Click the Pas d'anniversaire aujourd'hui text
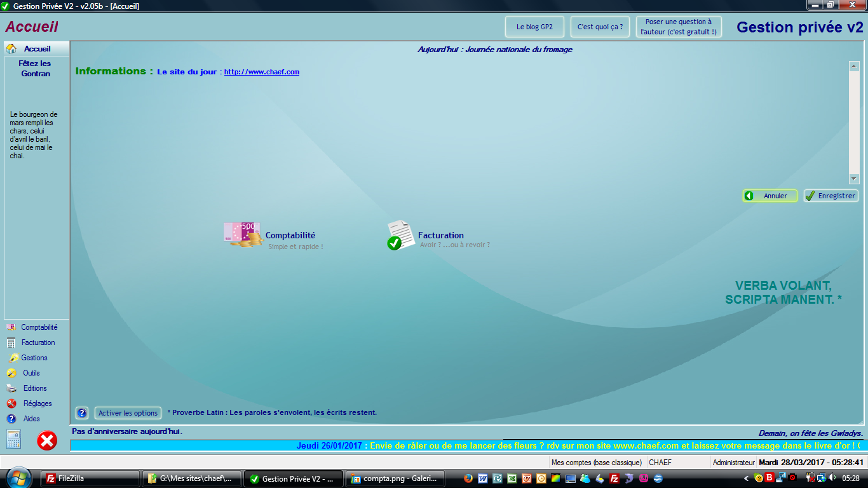The width and height of the screenshot is (868, 488). tap(127, 431)
